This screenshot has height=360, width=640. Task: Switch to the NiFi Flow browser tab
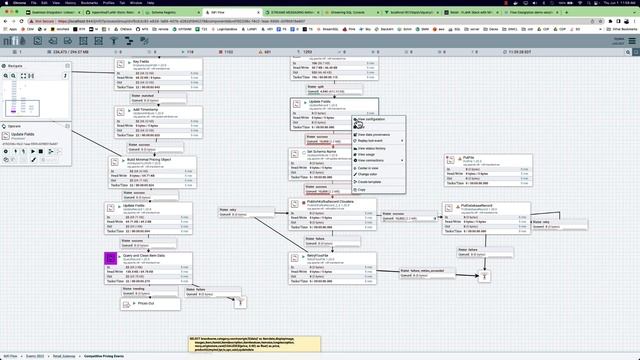point(232,13)
